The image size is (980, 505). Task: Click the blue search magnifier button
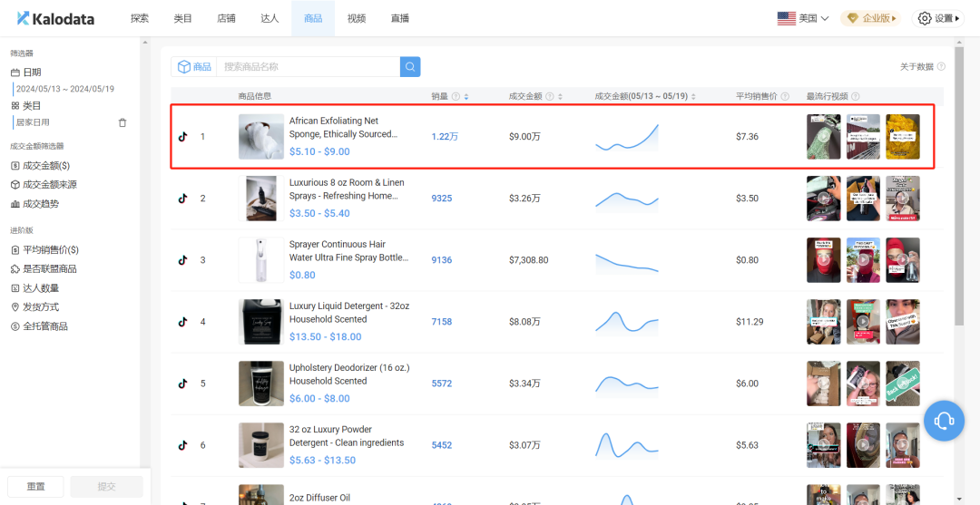click(x=410, y=67)
